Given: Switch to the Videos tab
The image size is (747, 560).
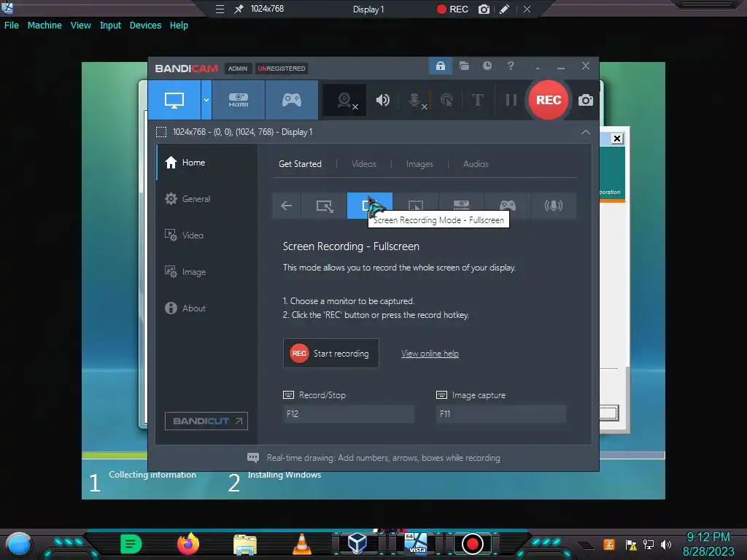Looking at the screenshot, I should tap(364, 164).
